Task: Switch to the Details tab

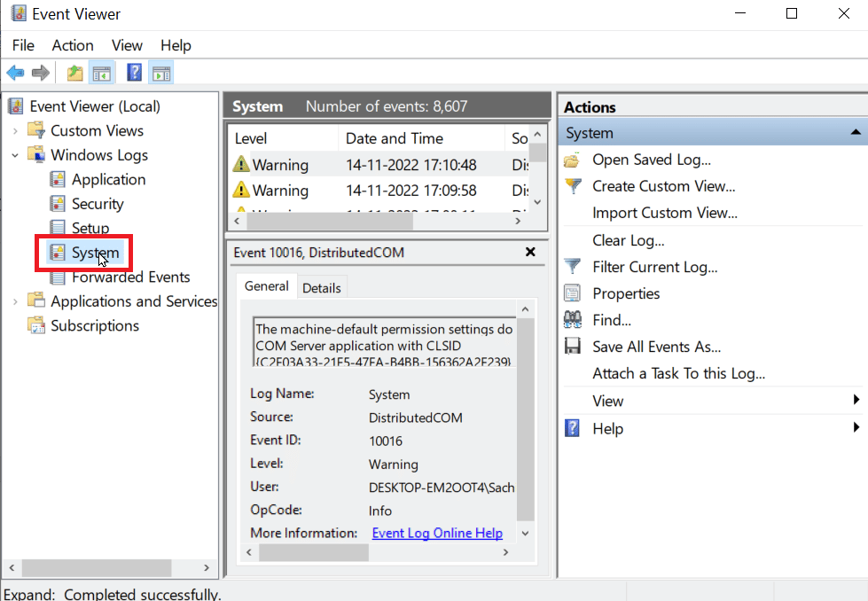Action: tap(322, 288)
